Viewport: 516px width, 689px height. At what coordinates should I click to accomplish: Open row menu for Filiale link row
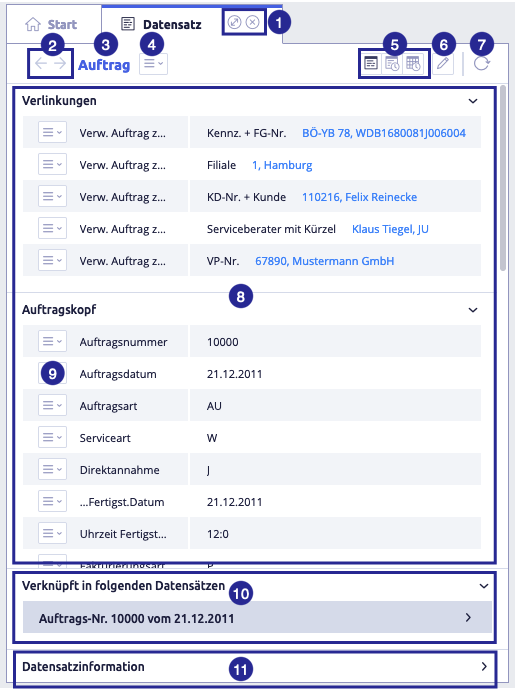click(52, 164)
